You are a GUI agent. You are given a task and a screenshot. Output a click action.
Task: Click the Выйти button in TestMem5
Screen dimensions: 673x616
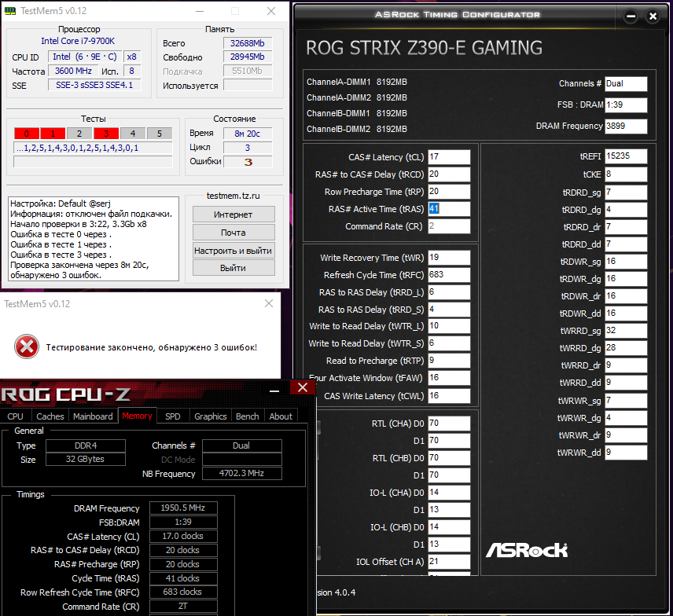[234, 268]
